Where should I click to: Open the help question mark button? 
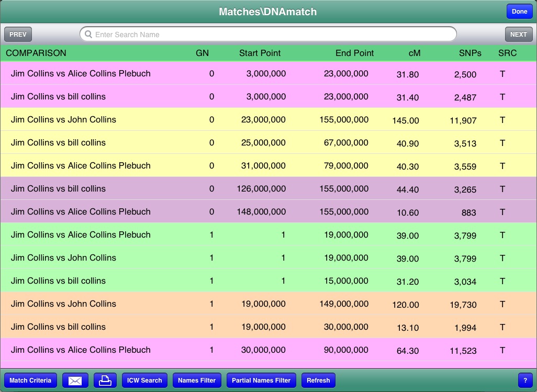525,380
